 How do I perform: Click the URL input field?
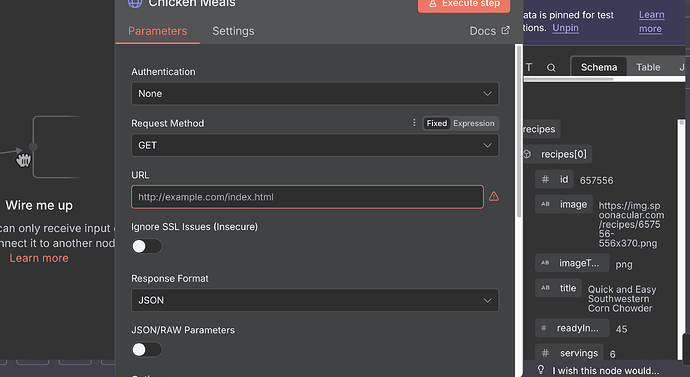point(307,197)
